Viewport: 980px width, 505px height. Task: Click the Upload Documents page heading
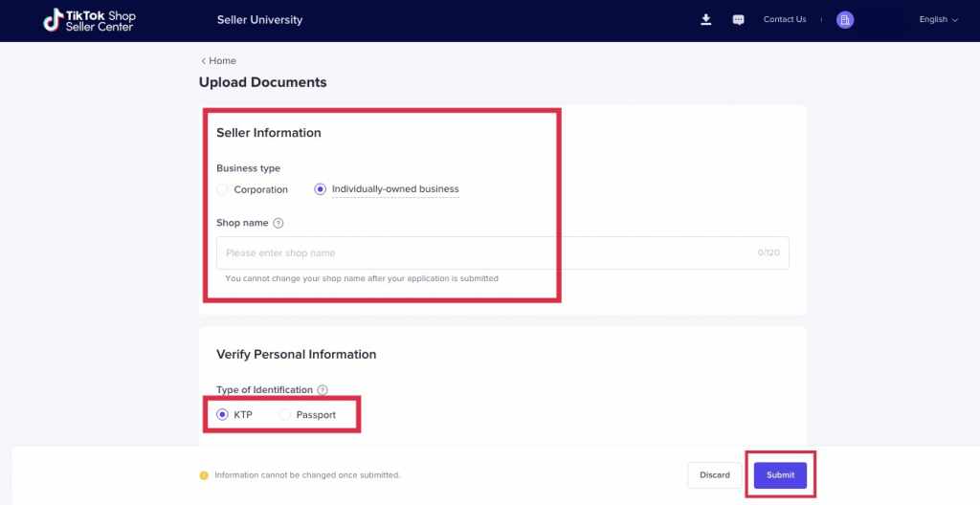tap(262, 82)
